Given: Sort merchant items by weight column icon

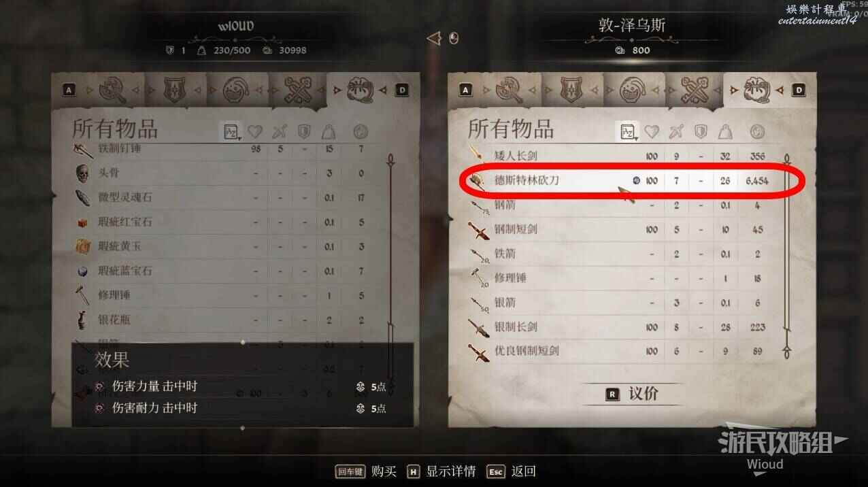Looking at the screenshot, I should point(726,131).
